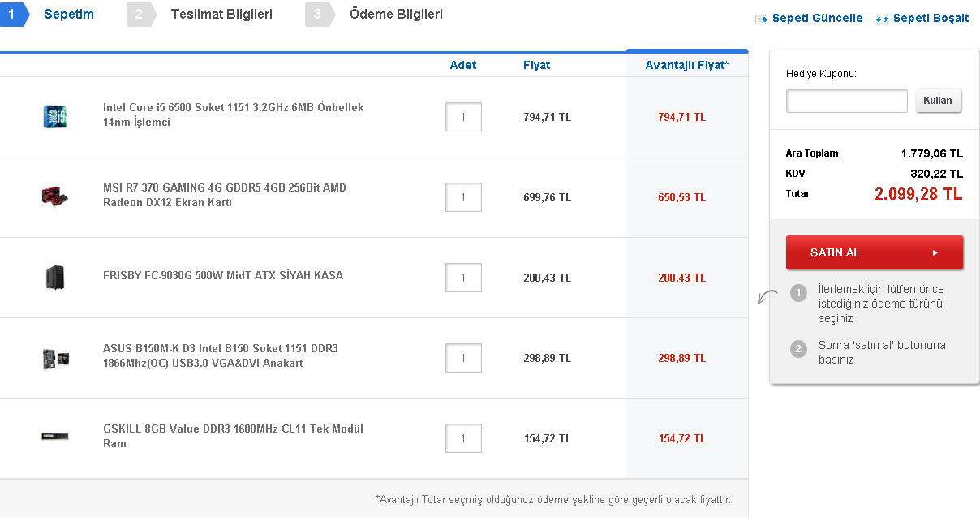Click the Tutar label
980x517 pixels.
click(x=797, y=194)
